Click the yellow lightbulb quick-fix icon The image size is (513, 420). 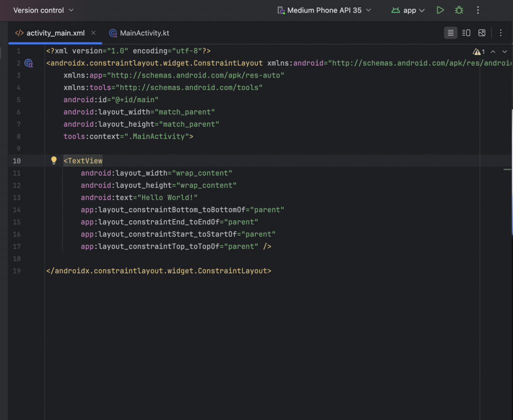click(54, 161)
